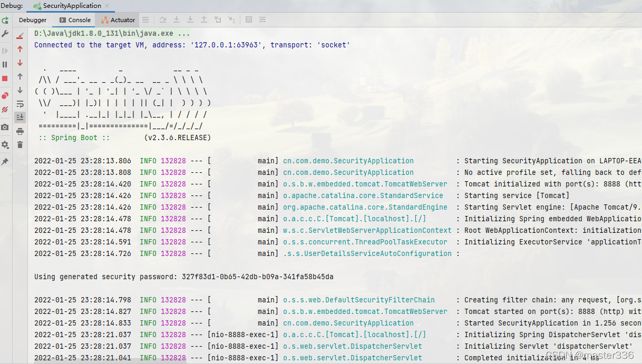Click the hamburger lines icon after Actuator
Image resolution: width=642 pixels, height=364 pixels.
click(x=145, y=20)
